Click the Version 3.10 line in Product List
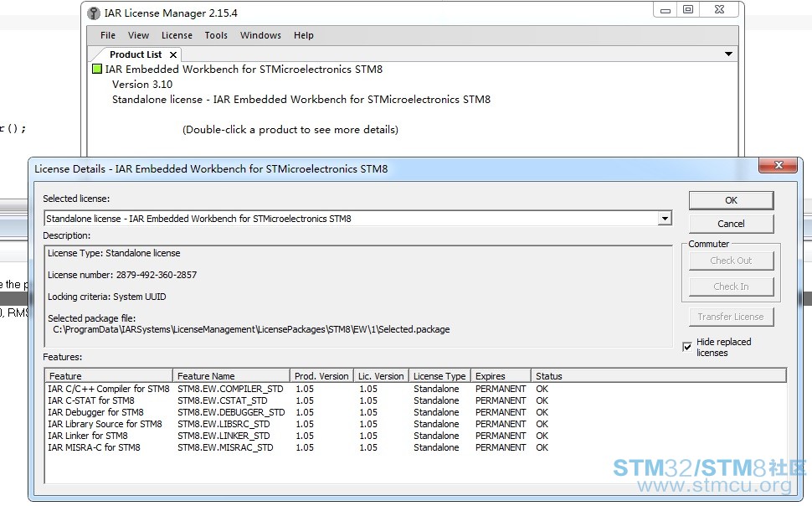 142,84
